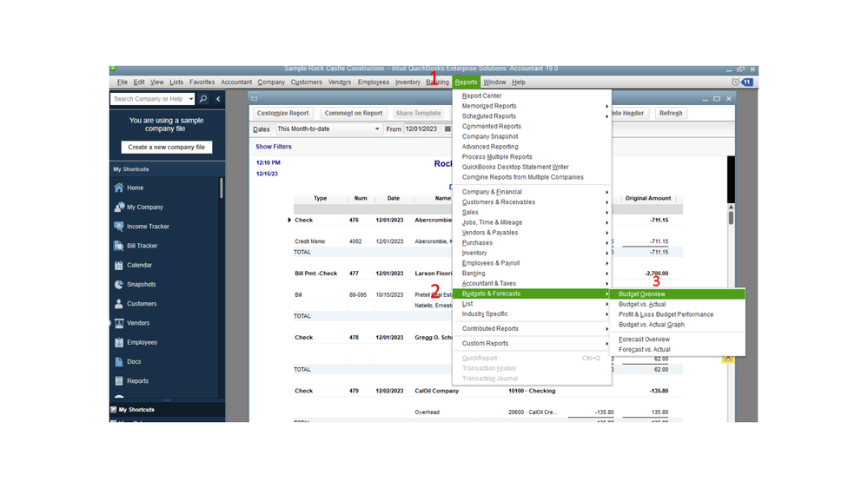868x488 pixels.
Task: Choose Process Multiple Reports entry
Action: tap(497, 157)
